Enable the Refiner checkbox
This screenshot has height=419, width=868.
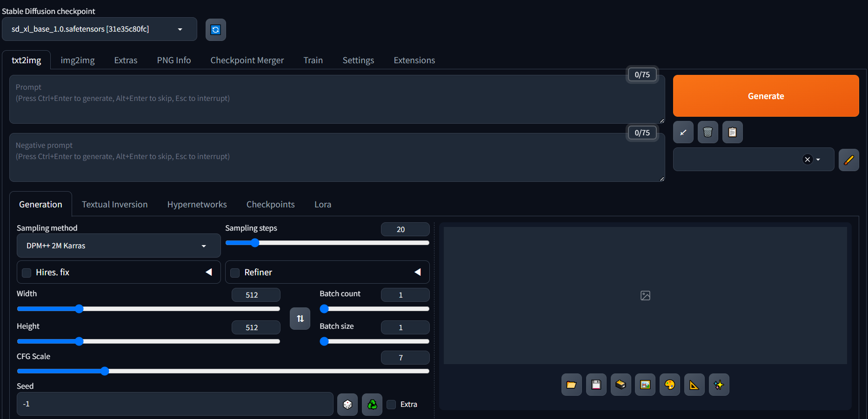pyautogui.click(x=235, y=273)
